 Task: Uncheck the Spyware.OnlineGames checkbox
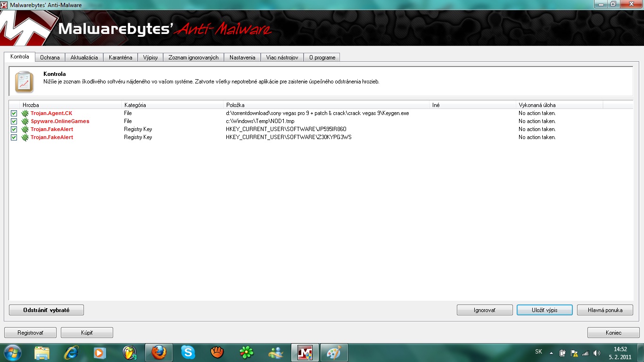point(14,122)
